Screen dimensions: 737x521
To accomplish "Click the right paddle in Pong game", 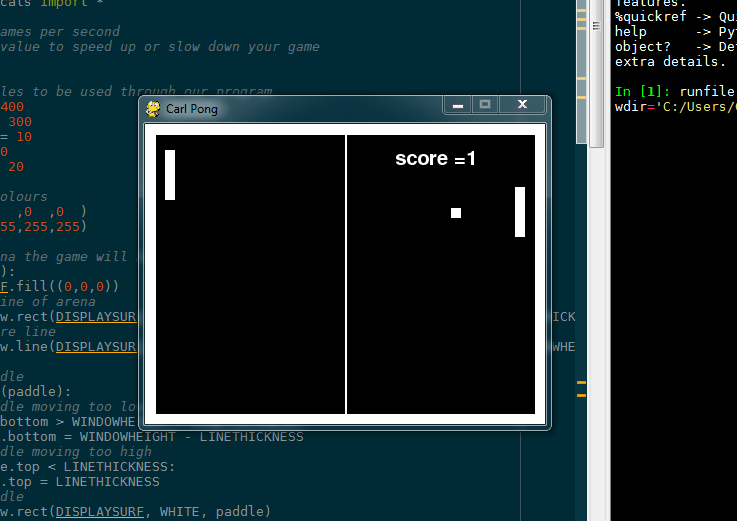I will click(x=520, y=212).
